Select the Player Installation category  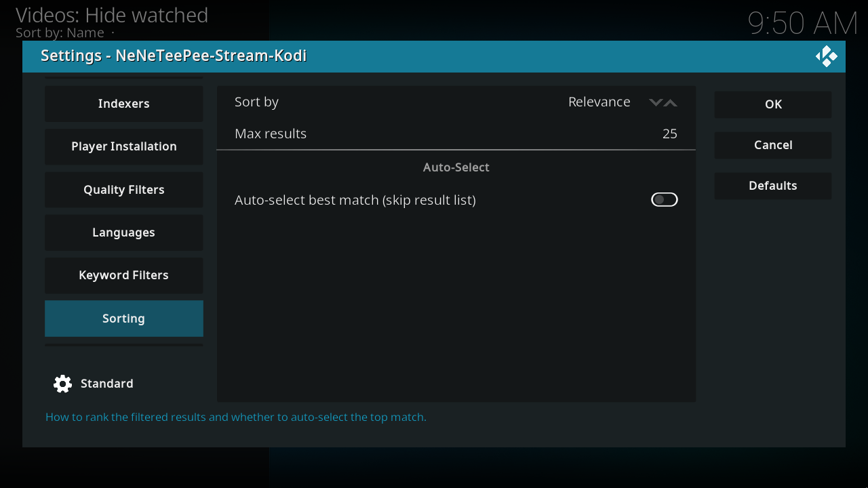point(124,146)
